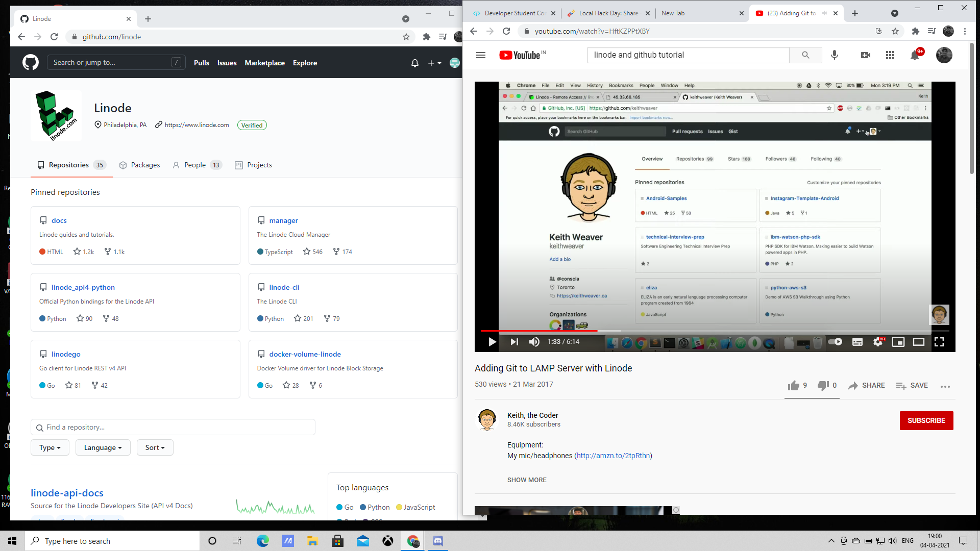Toggle subtitles/captions in the player
This screenshot has width=980, height=551.
coord(857,342)
